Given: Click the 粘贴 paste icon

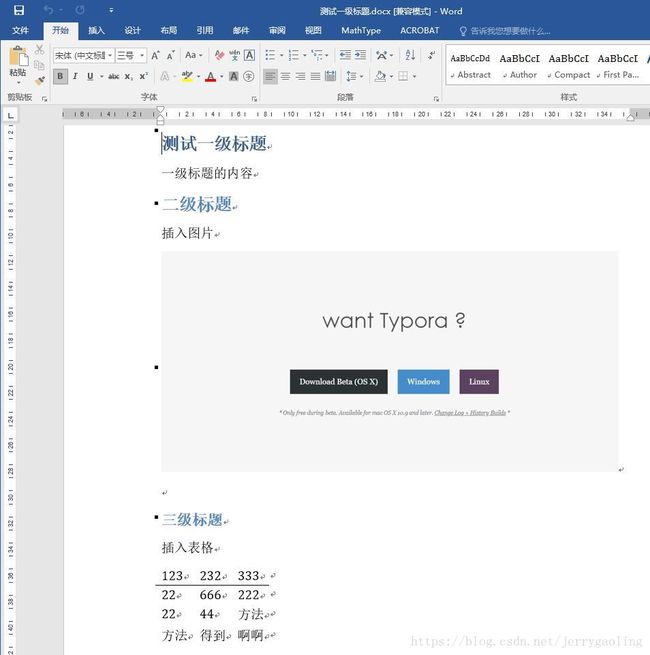Looking at the screenshot, I should 18,56.
